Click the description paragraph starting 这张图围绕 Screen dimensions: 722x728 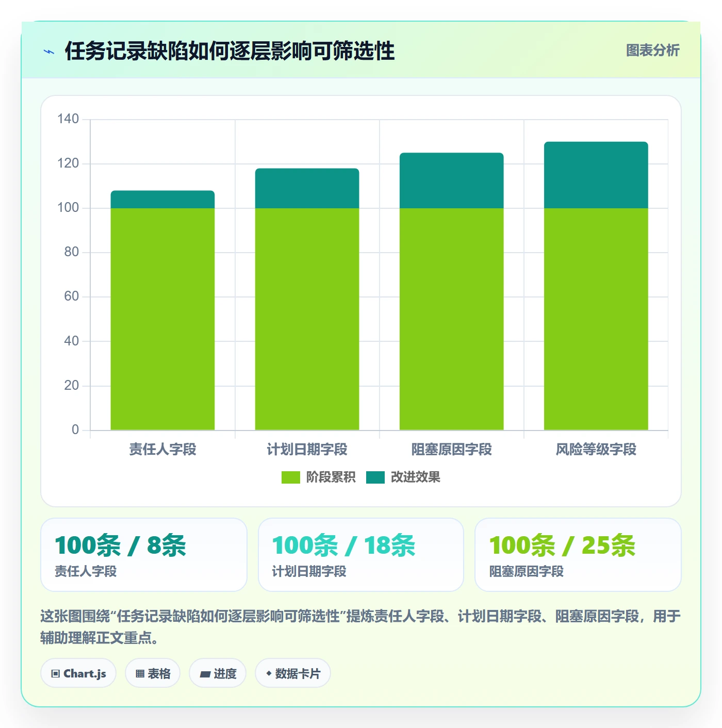360,627
